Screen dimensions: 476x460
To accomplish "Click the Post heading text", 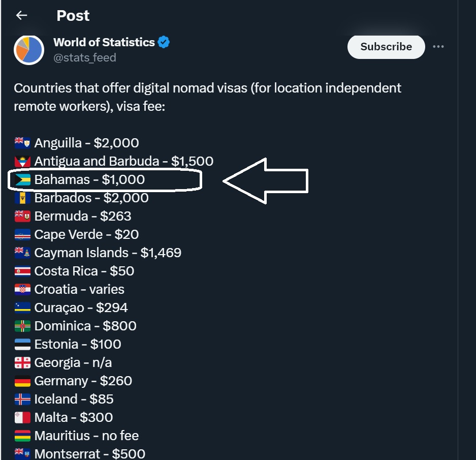I will pos(73,16).
